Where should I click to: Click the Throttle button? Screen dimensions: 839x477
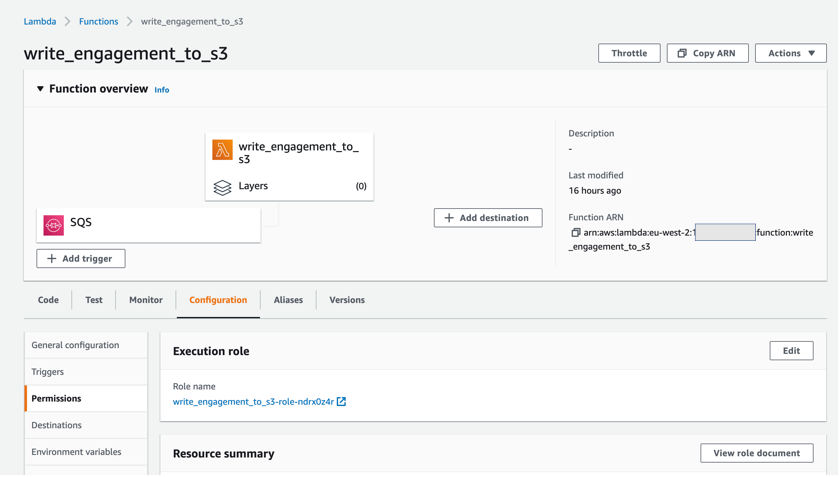point(629,53)
